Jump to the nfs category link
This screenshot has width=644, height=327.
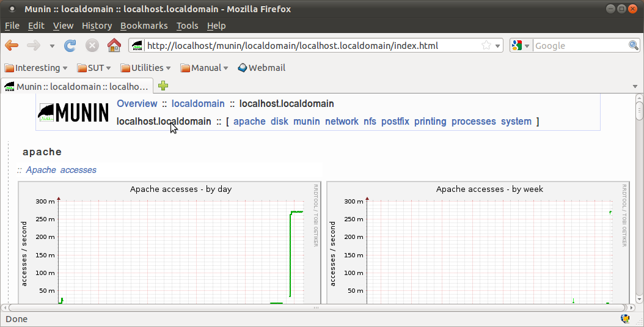point(370,121)
